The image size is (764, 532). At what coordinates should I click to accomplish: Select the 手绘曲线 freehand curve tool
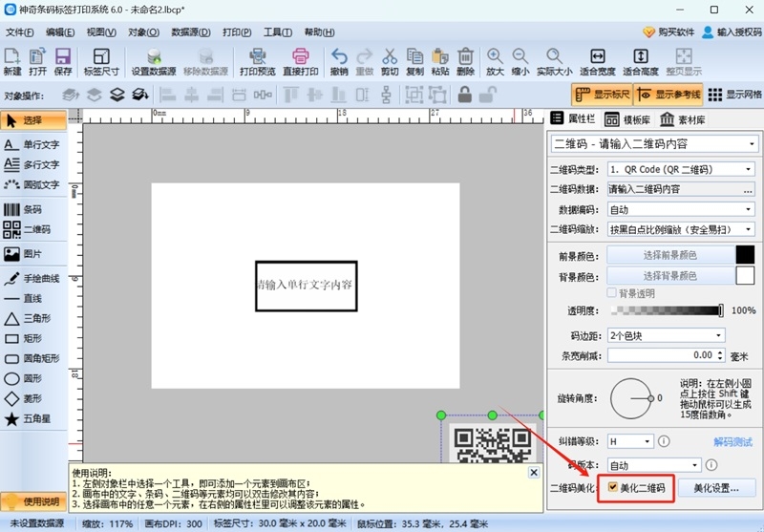32,278
